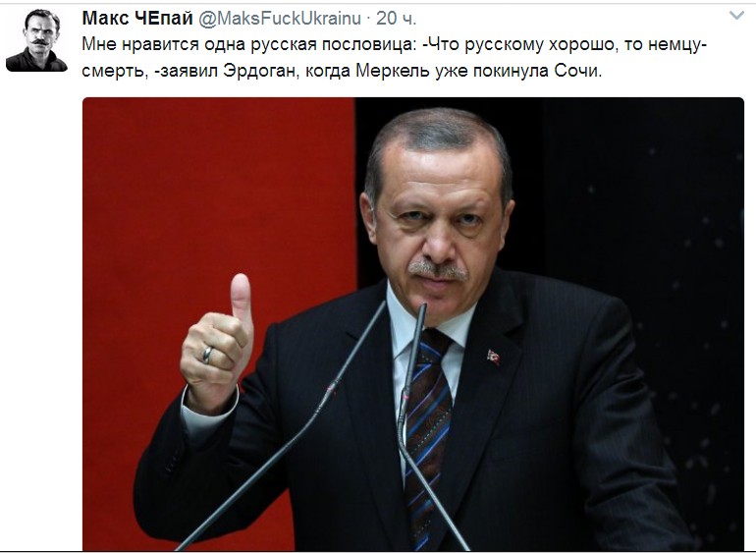Open the tweet options chevron menu
Image resolution: width=756 pixels, height=553 pixels.
736,16
